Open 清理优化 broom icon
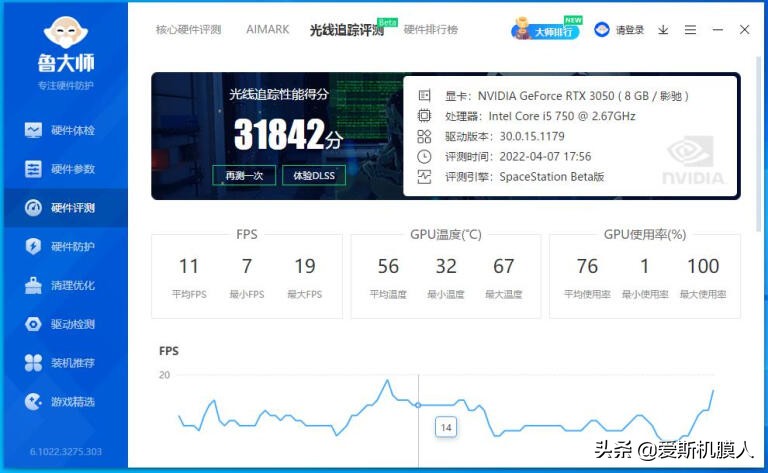The width and height of the screenshot is (768, 473). coord(33,285)
